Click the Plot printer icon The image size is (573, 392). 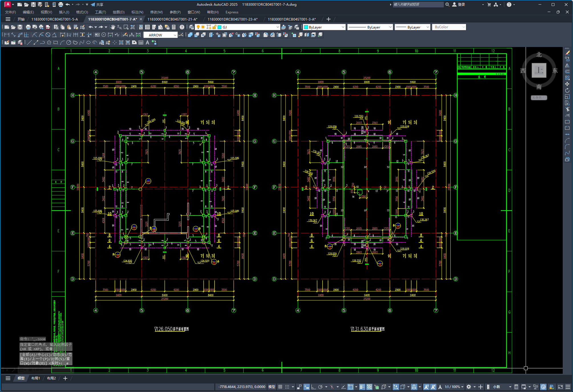28,27
